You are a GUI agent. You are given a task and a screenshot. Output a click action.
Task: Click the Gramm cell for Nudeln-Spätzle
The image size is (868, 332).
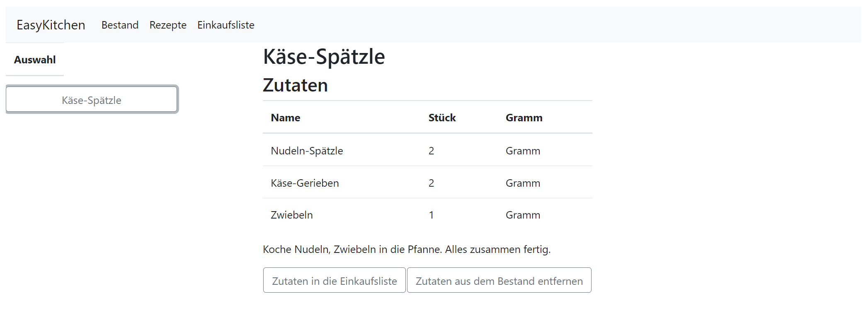523,151
